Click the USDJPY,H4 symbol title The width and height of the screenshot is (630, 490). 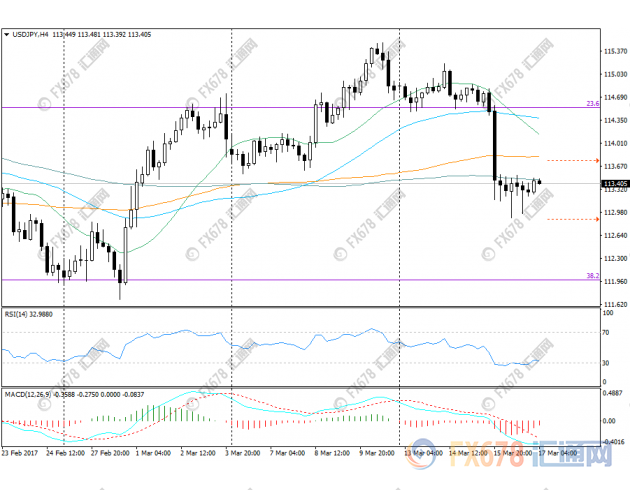pos(34,34)
